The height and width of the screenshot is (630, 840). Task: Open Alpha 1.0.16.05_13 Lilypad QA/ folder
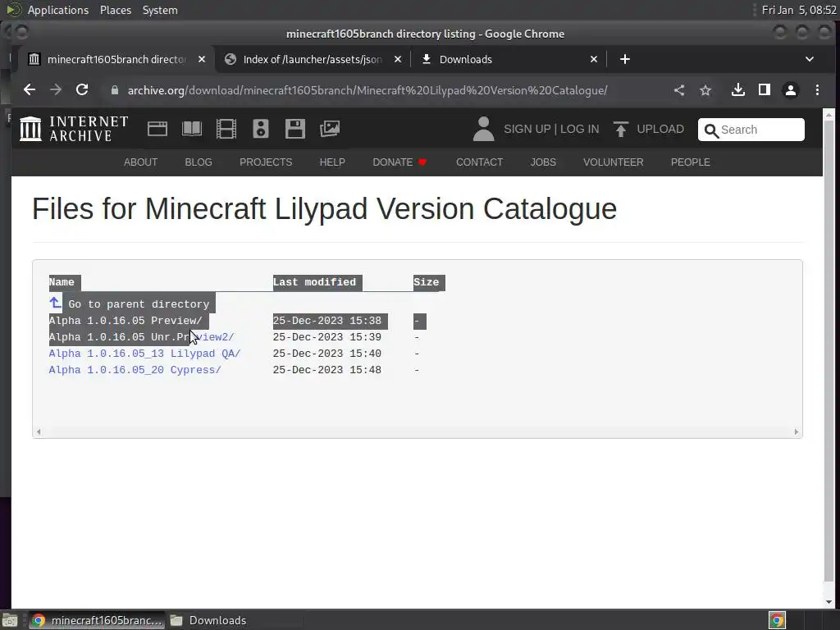click(144, 354)
